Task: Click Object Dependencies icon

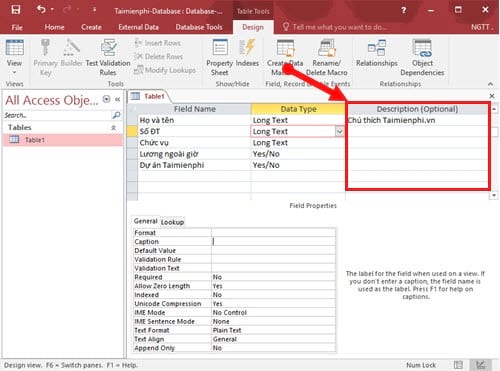Action: point(422,47)
